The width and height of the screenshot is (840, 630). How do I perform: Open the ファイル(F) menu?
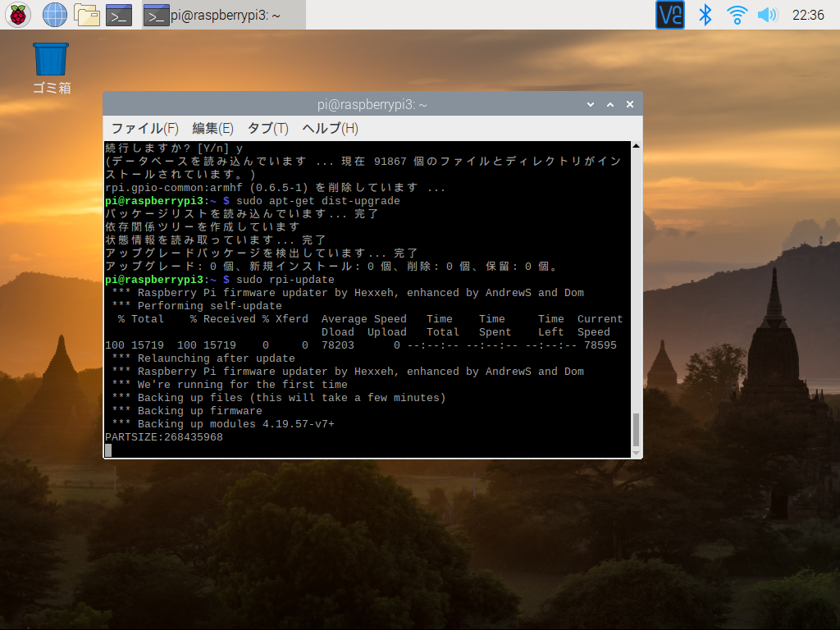point(144,129)
